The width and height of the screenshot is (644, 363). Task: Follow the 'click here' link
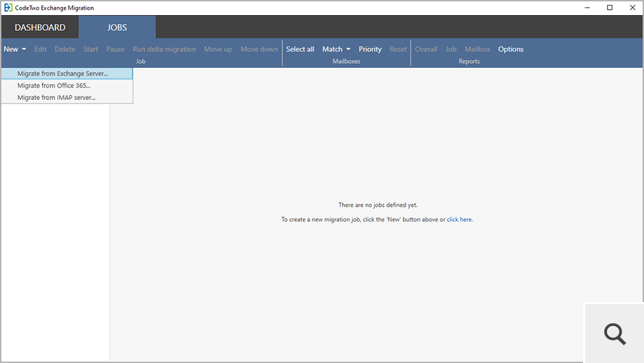[x=459, y=219]
